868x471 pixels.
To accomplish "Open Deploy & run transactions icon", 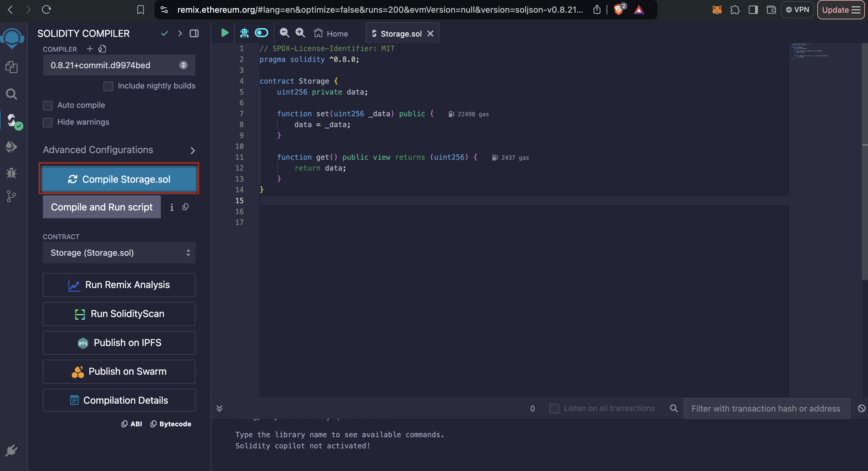I will (x=11, y=147).
